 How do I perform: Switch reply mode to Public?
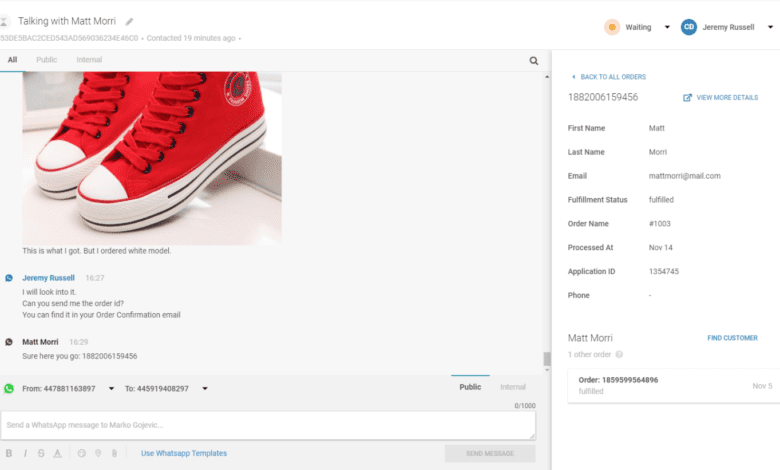click(470, 387)
